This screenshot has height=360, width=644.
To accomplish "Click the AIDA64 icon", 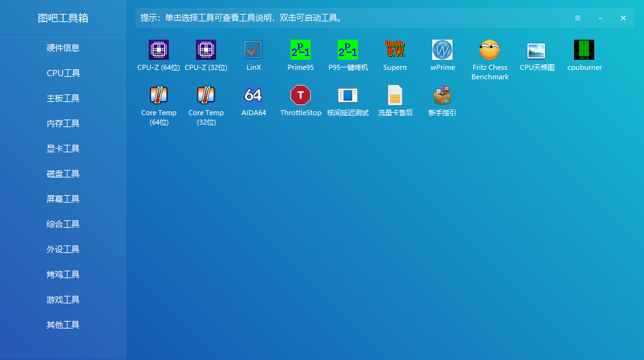I will pyautogui.click(x=253, y=96).
